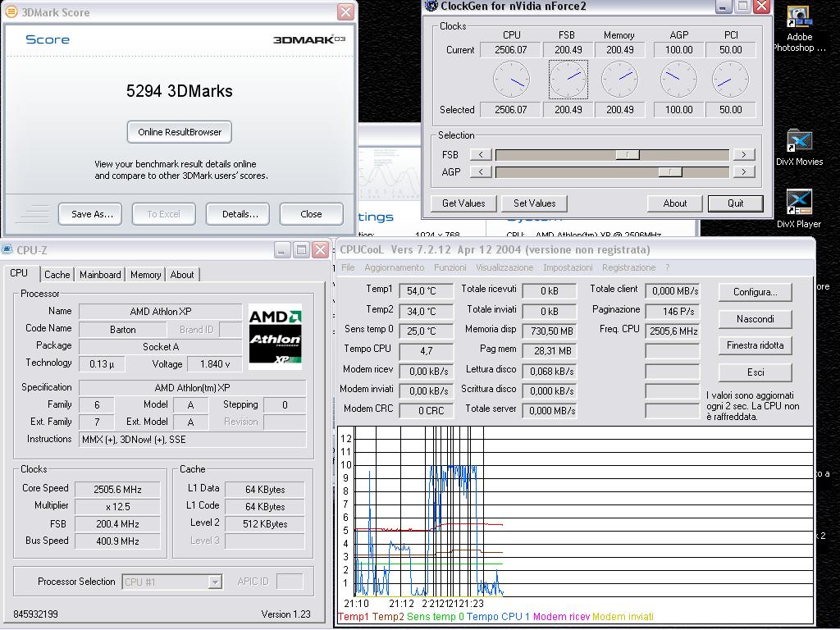840x630 pixels.
Task: Click the Configura... button in CPUCooL
Action: click(756, 293)
